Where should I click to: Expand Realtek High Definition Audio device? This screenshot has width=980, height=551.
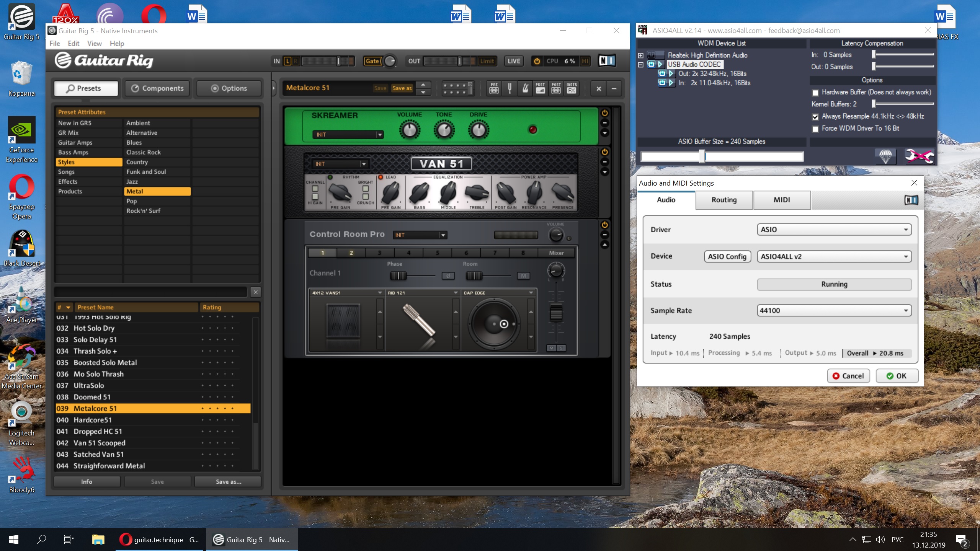coord(640,55)
